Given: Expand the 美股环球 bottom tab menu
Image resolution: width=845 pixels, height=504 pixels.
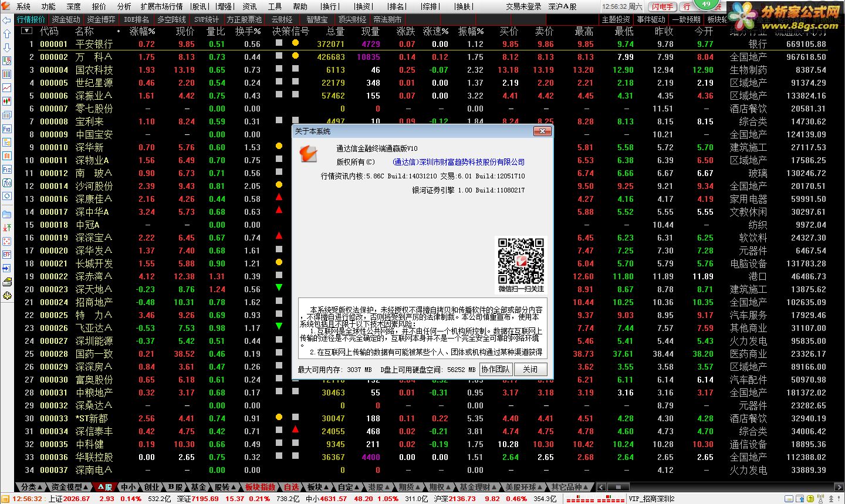Looking at the screenshot, I should [524, 487].
